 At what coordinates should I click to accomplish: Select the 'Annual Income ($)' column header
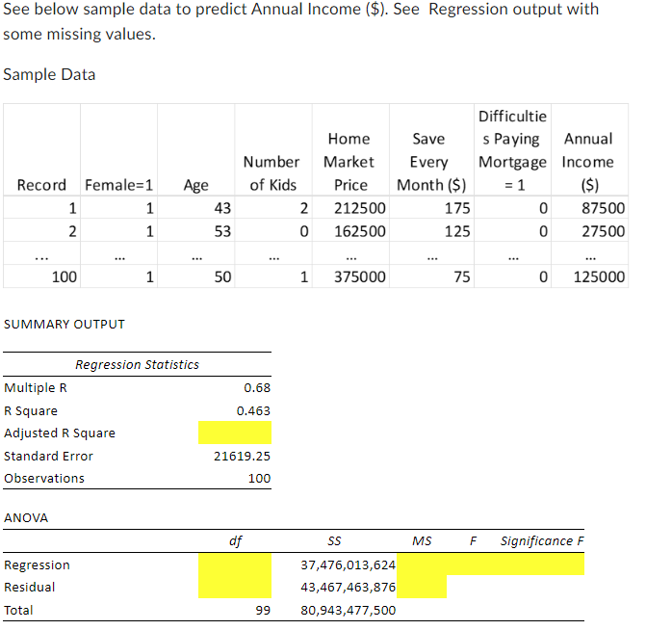tap(588, 162)
